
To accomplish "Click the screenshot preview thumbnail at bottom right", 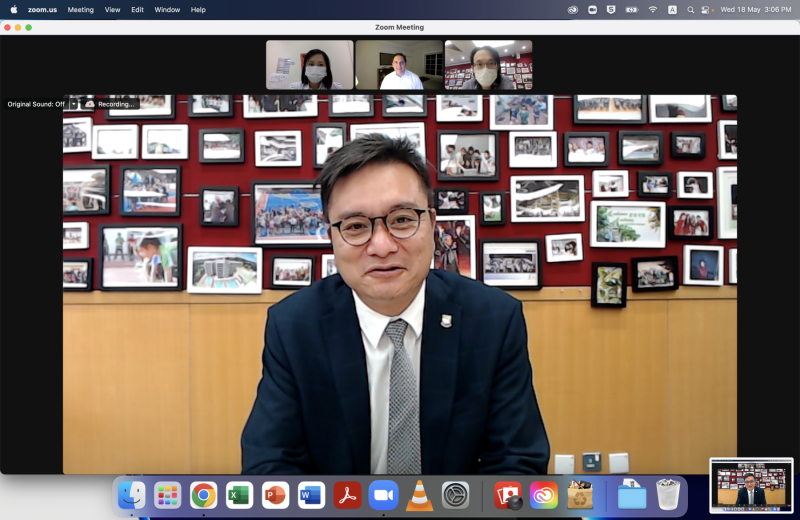I will (x=751, y=485).
